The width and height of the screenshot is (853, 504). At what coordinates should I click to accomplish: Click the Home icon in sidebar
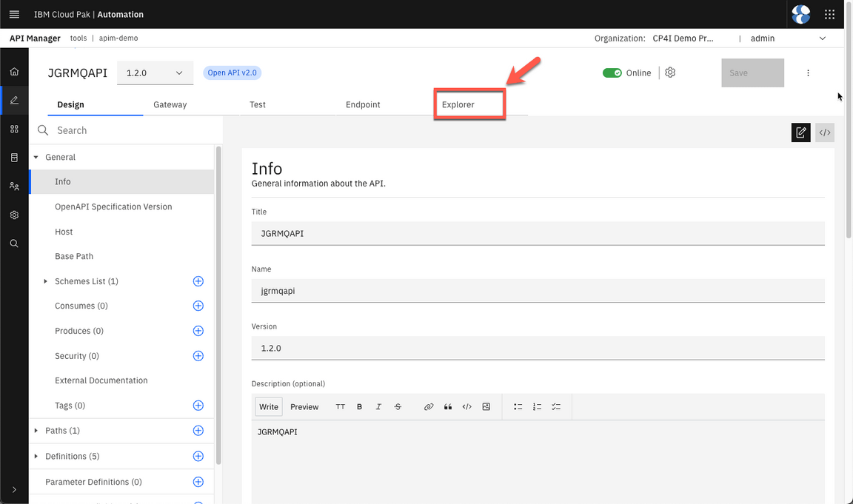pos(14,72)
